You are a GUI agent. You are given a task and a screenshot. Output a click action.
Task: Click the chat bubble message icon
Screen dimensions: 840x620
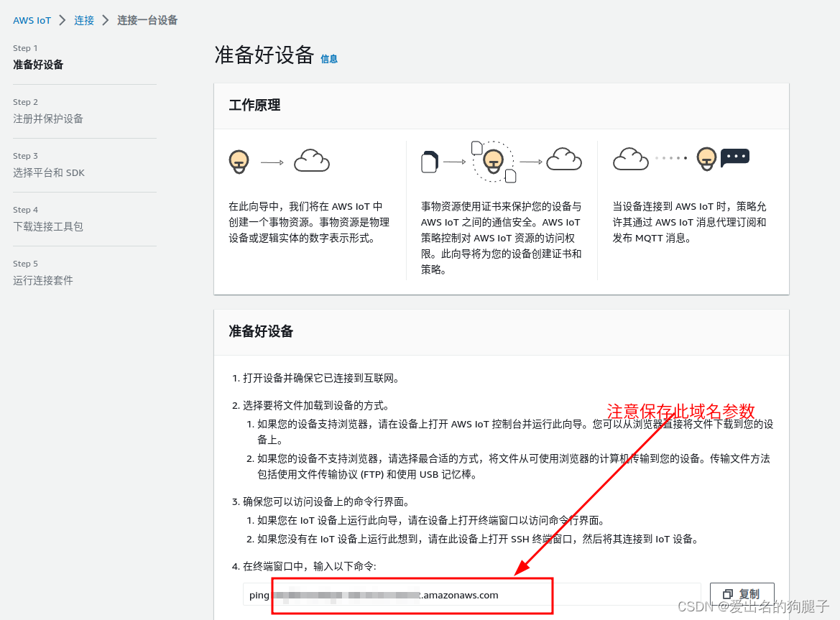point(735,157)
